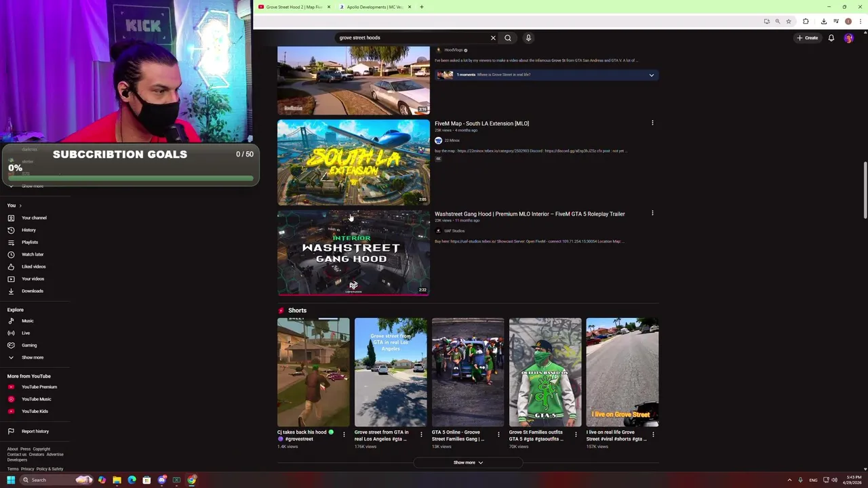
Task: Click the Windows Start button
Action: pos(11,480)
